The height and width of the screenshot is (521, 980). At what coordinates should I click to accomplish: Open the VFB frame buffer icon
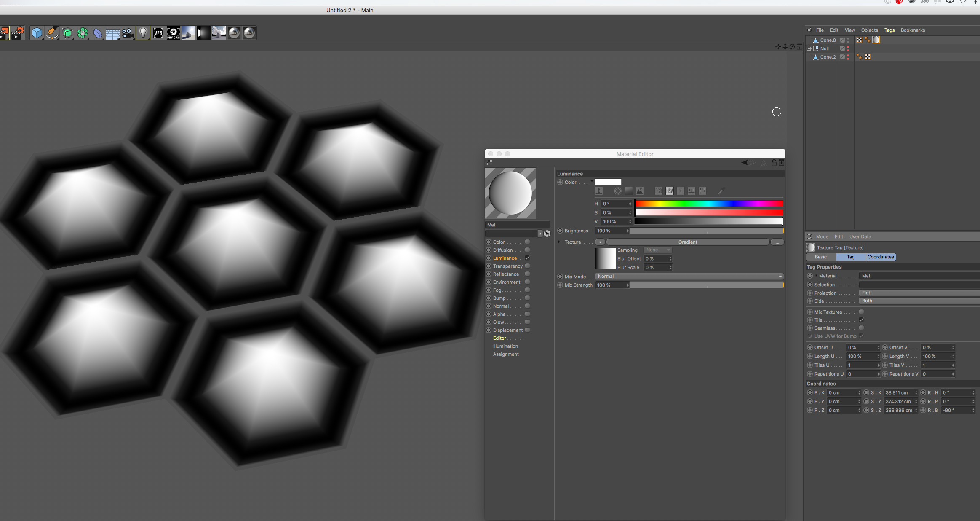coord(158,33)
